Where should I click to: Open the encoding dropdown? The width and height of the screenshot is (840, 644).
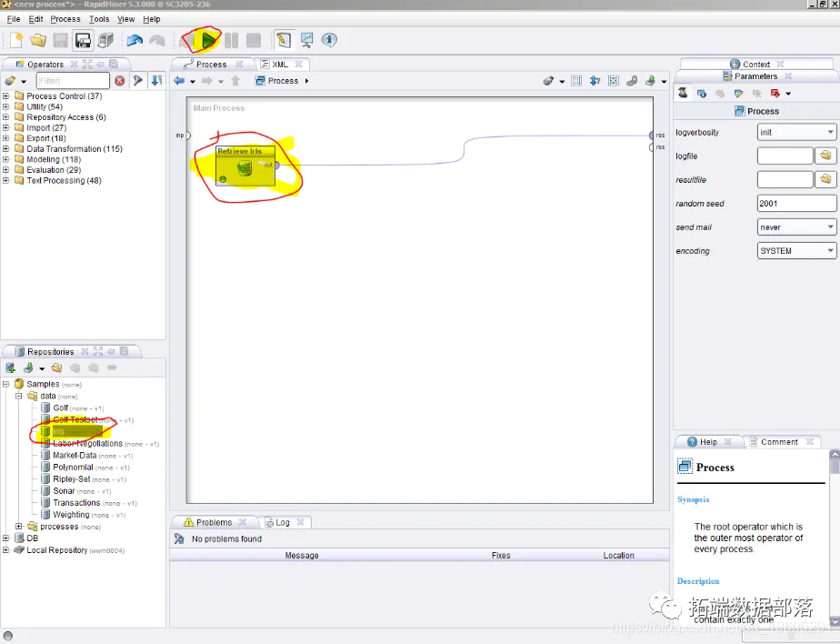click(796, 250)
